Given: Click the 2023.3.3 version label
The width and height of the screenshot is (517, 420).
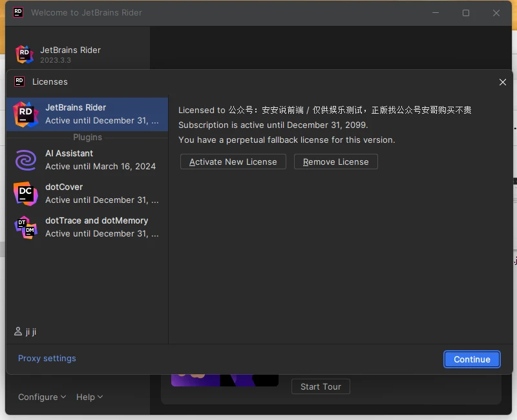Looking at the screenshot, I should pos(56,60).
